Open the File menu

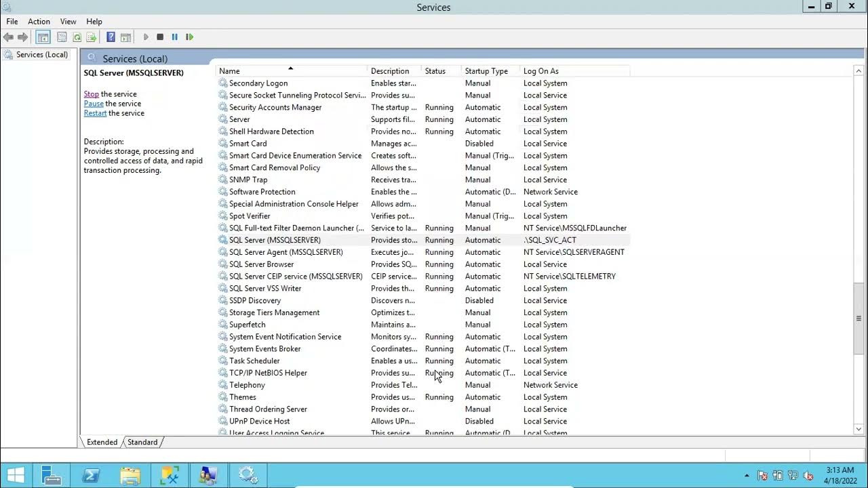click(x=12, y=22)
